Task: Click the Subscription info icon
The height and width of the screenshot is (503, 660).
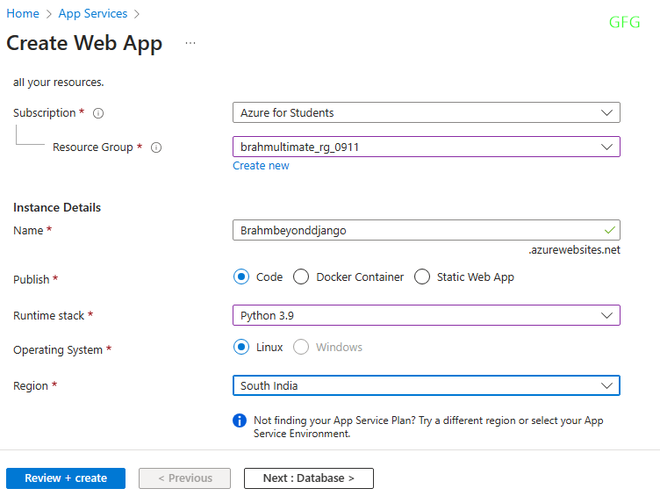Action: pyautogui.click(x=98, y=113)
